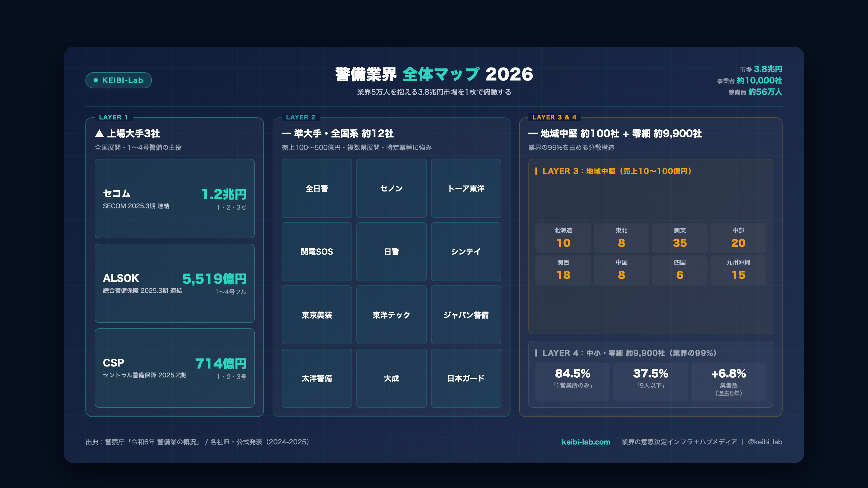868x488 pixels.
Task: Select the 四国 region cell
Action: [x=680, y=270]
